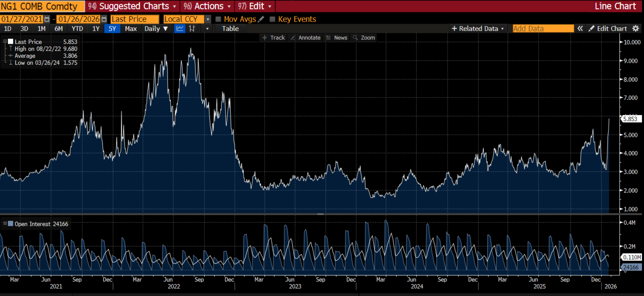Collapse the Last Price legend box
This screenshot has height=296, width=644.
click(x=5, y=42)
